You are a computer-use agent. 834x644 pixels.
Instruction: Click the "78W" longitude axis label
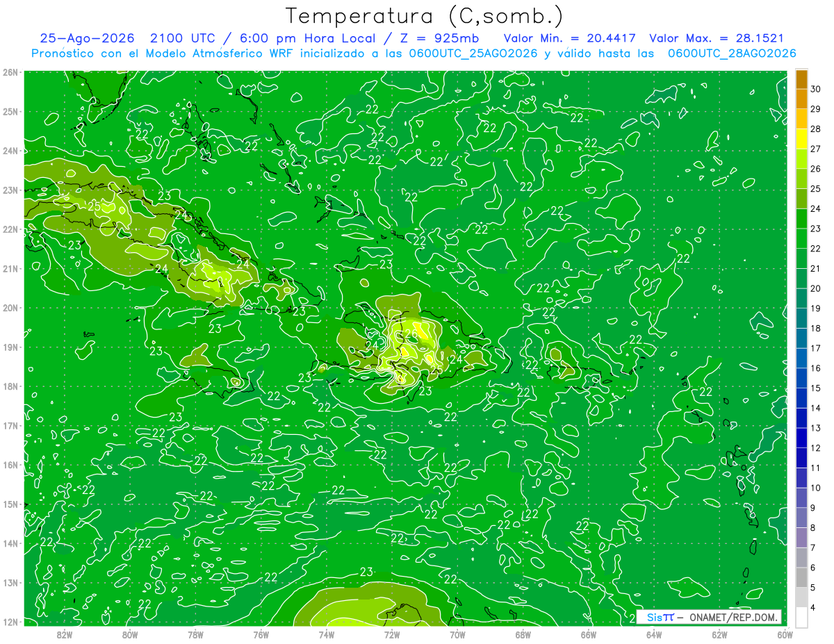(195, 634)
